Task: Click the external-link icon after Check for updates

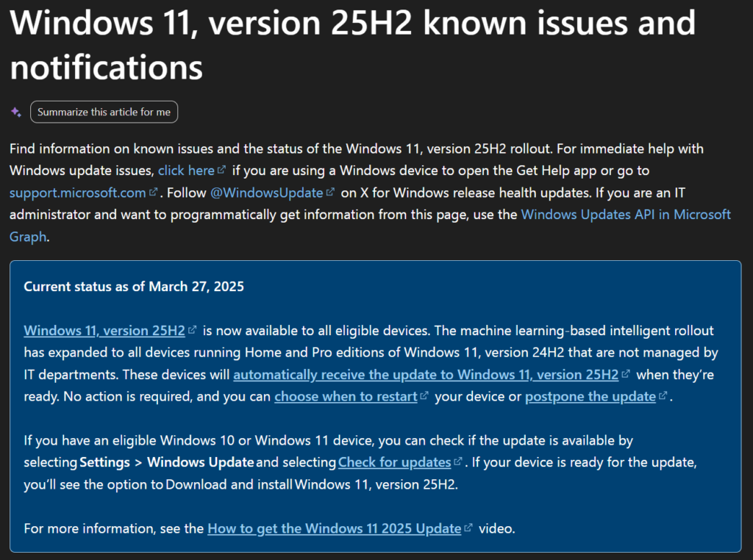Action: [458, 462]
